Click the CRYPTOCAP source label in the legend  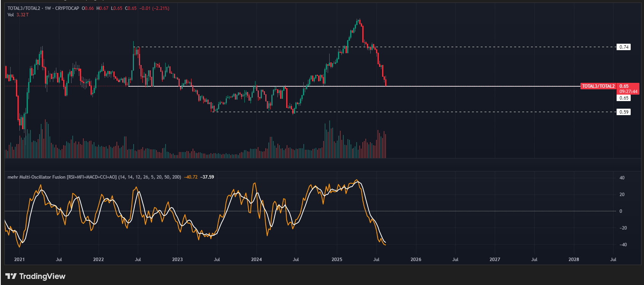(x=67, y=8)
